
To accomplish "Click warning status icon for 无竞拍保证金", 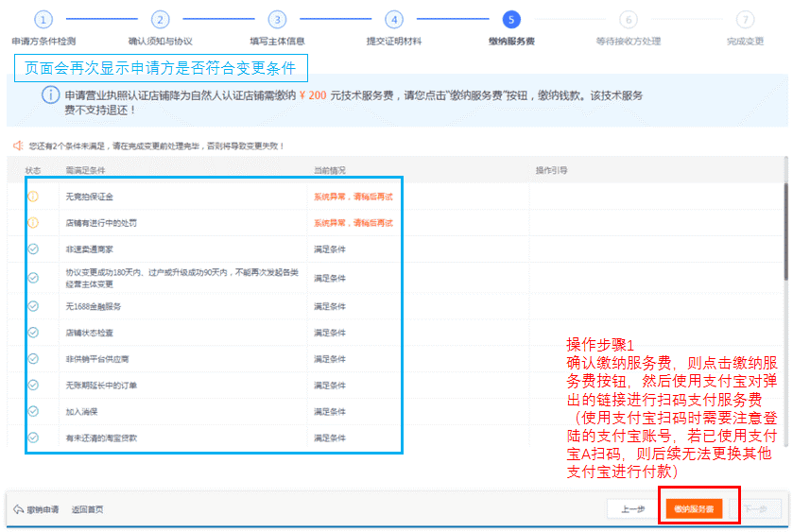I will pos(33,197).
